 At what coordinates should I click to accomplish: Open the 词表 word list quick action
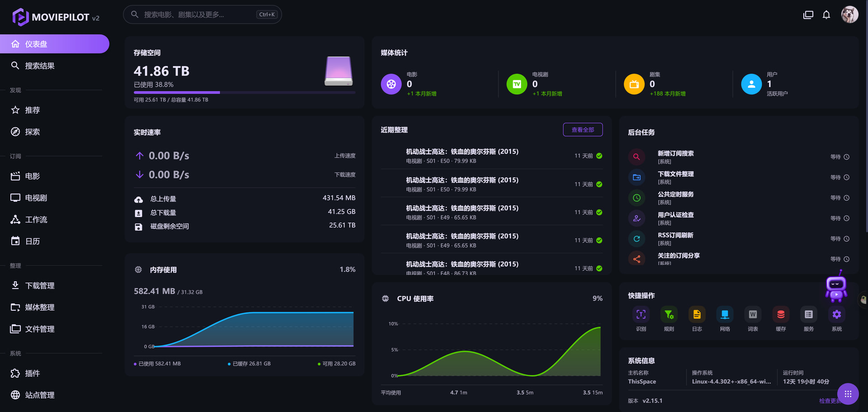753,319
